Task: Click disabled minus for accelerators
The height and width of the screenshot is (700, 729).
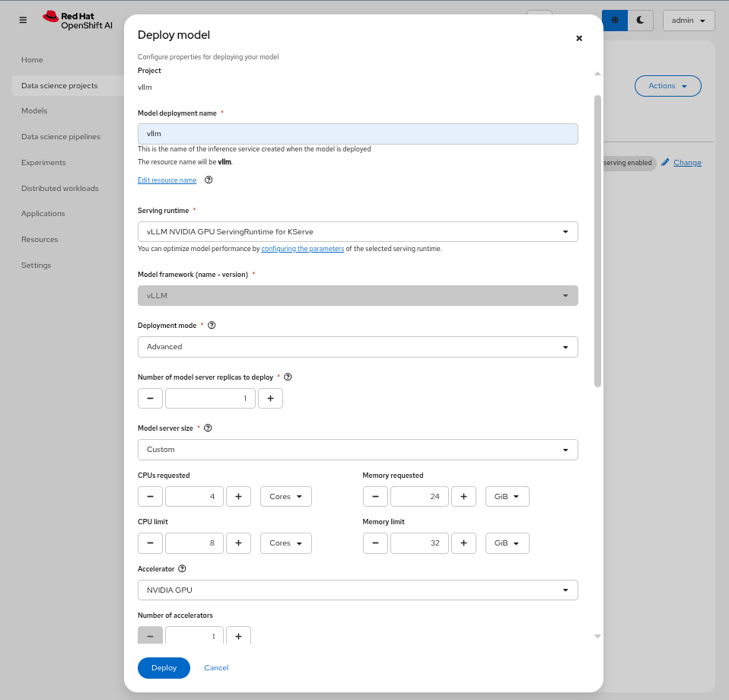Action: click(x=150, y=635)
